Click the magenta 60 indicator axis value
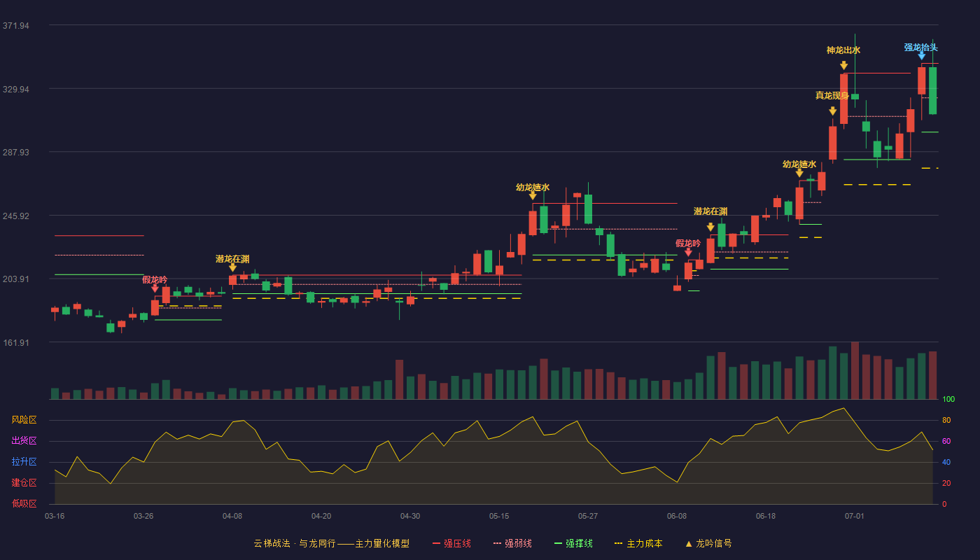Viewport: 980px width, 560px height. [x=946, y=441]
